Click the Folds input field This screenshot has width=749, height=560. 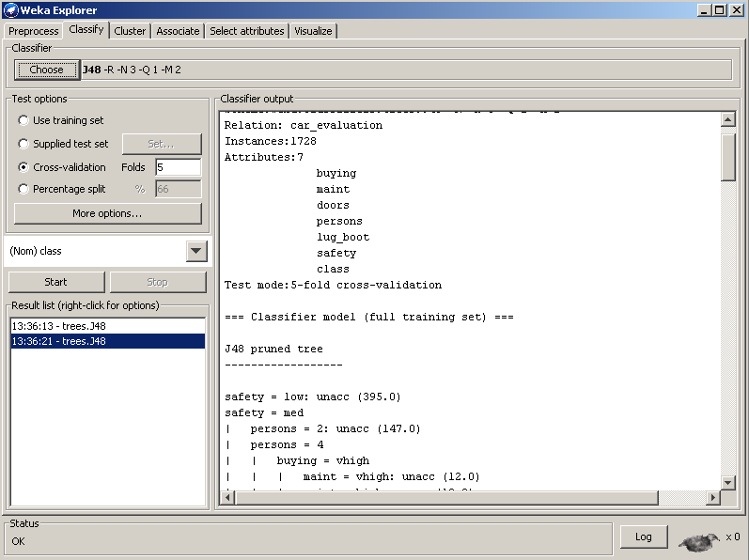tap(179, 167)
